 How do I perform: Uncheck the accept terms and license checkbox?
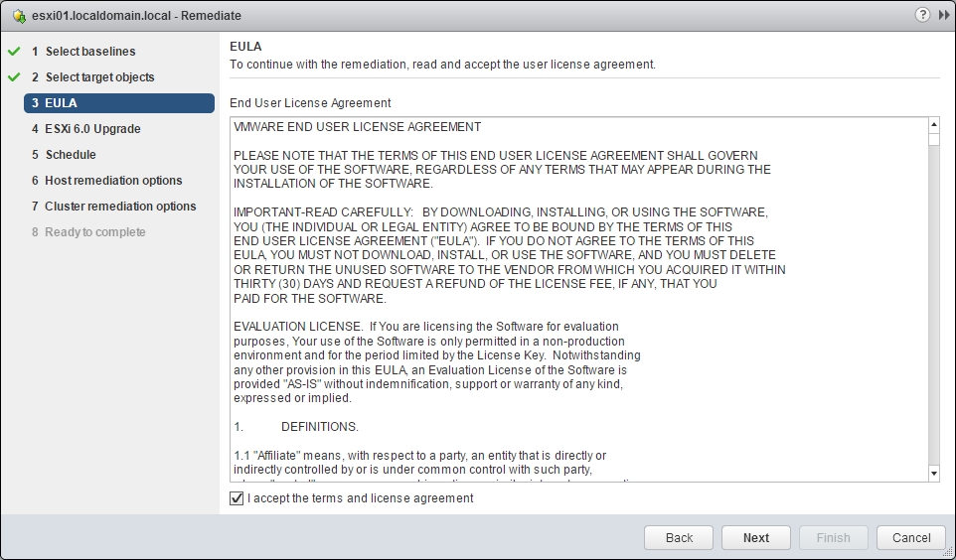pos(237,498)
